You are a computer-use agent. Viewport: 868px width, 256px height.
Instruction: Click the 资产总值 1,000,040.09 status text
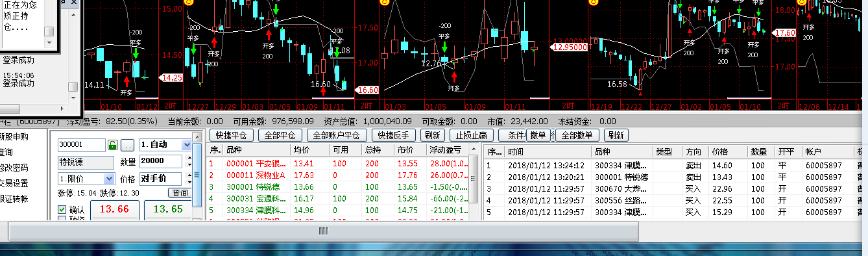pyautogui.click(x=368, y=122)
